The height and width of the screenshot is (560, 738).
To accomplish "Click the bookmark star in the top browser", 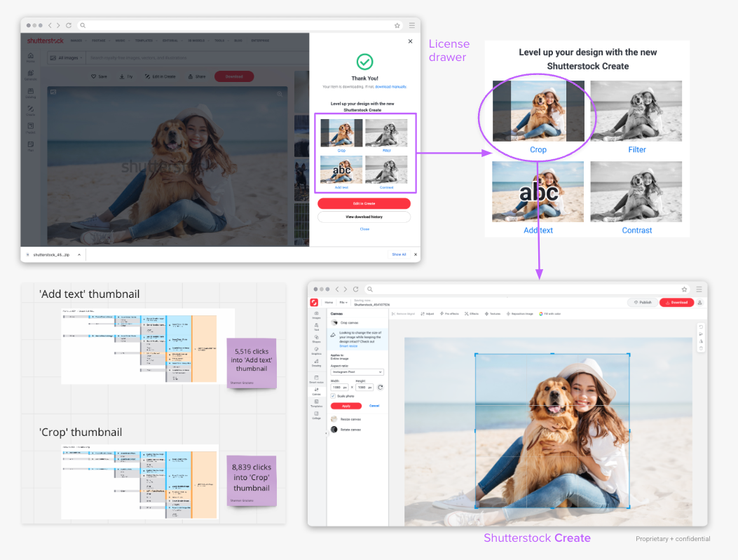I will 397,25.
